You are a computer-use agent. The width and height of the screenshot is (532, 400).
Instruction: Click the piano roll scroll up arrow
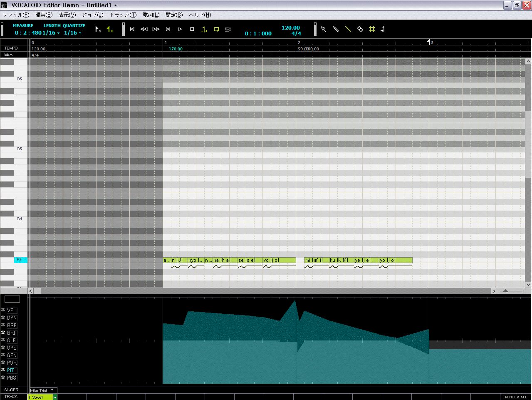click(528, 61)
